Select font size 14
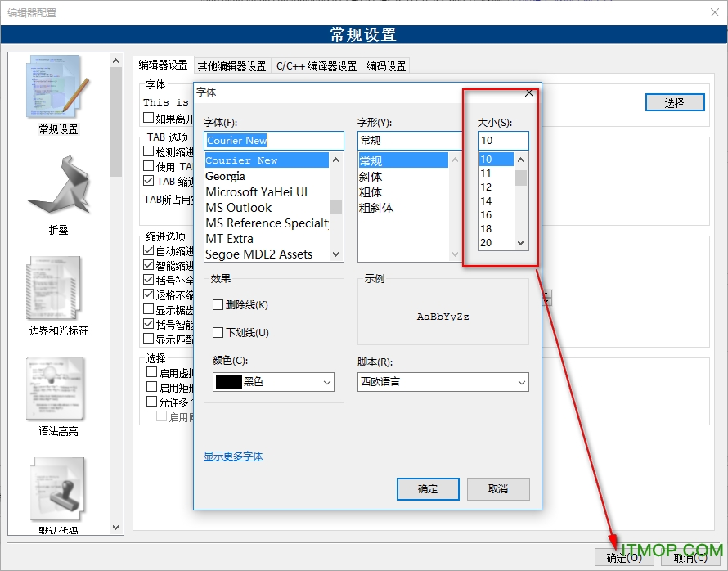 coord(497,201)
